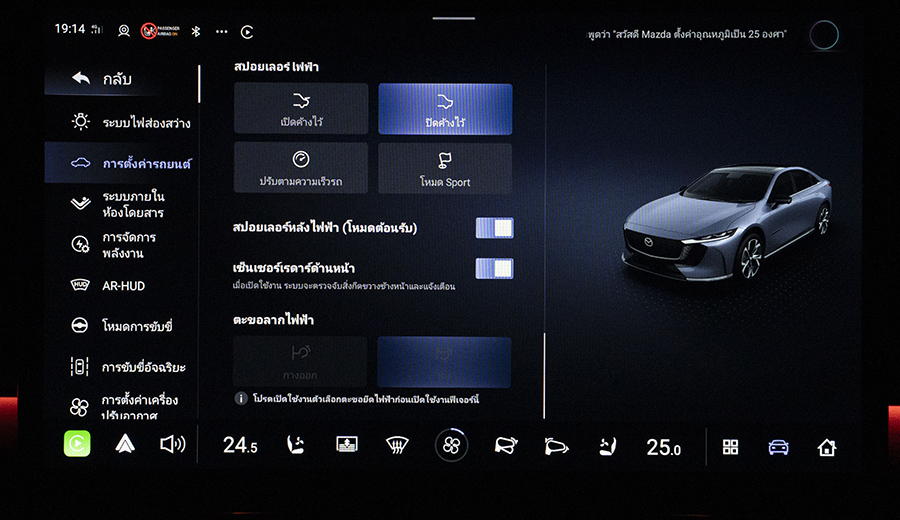Open การจัดการพลังงาน energy management
Image resolution: width=900 pixels, height=520 pixels.
[121, 245]
